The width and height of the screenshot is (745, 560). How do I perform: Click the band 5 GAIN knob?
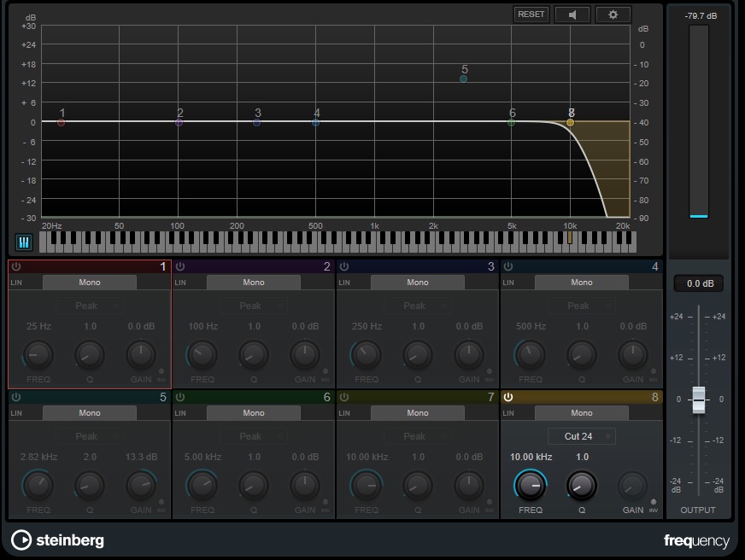coord(141,485)
